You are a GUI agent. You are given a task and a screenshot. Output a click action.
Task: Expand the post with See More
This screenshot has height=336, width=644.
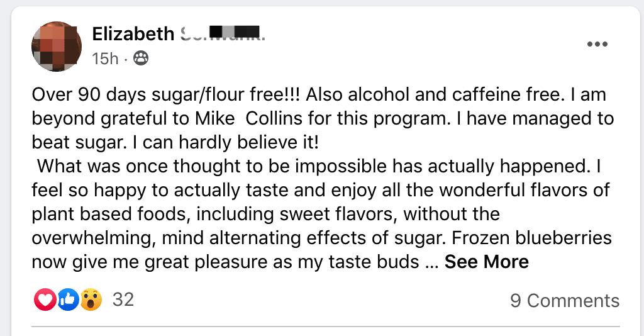486,262
